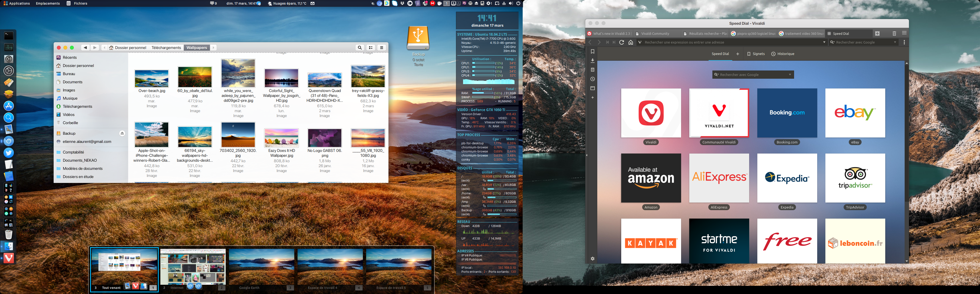Click the path bar left scroll arrow

(x=104, y=48)
